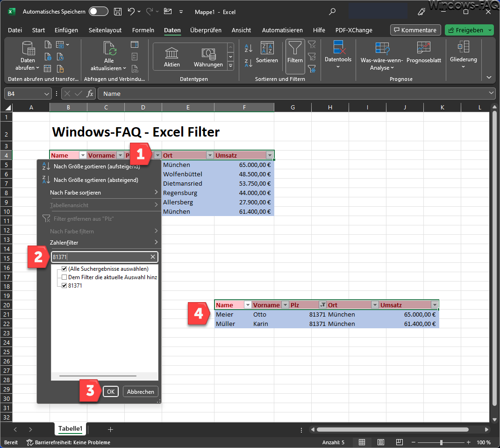
Task: Switch to the Überprüfen tab
Action: click(206, 30)
